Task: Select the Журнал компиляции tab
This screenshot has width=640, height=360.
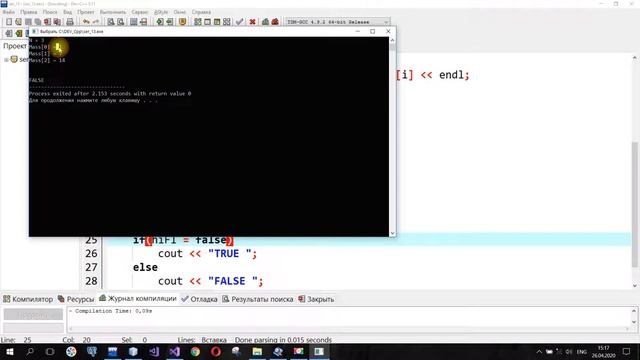Action: (138, 298)
